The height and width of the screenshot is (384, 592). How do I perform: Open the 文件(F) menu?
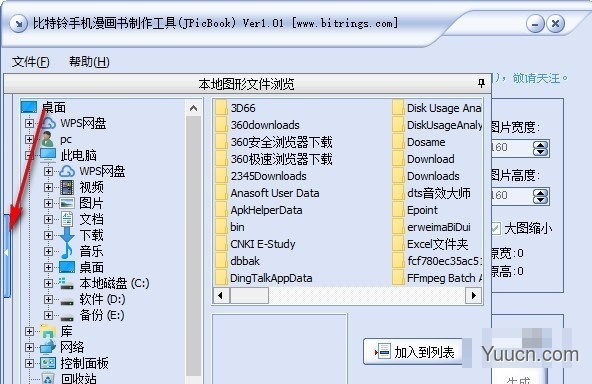coord(31,62)
